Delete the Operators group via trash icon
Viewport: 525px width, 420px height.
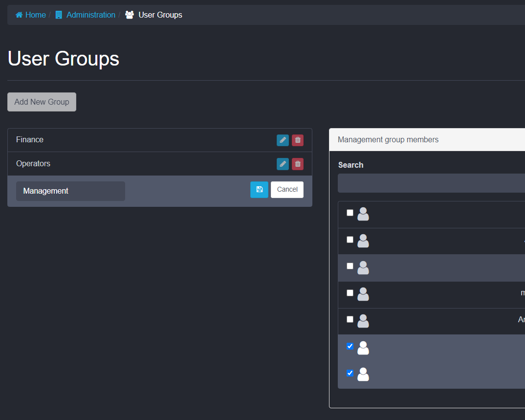[298, 164]
